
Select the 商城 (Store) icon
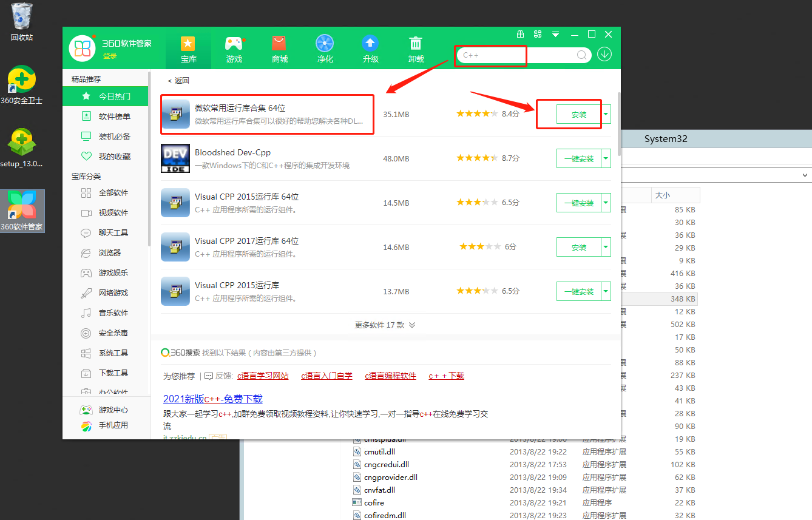click(279, 49)
